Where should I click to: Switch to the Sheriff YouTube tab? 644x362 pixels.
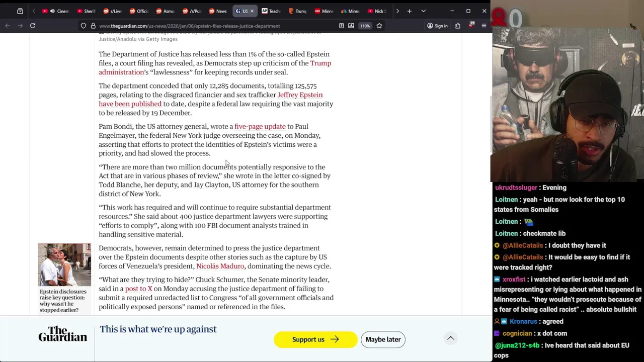click(x=86, y=11)
